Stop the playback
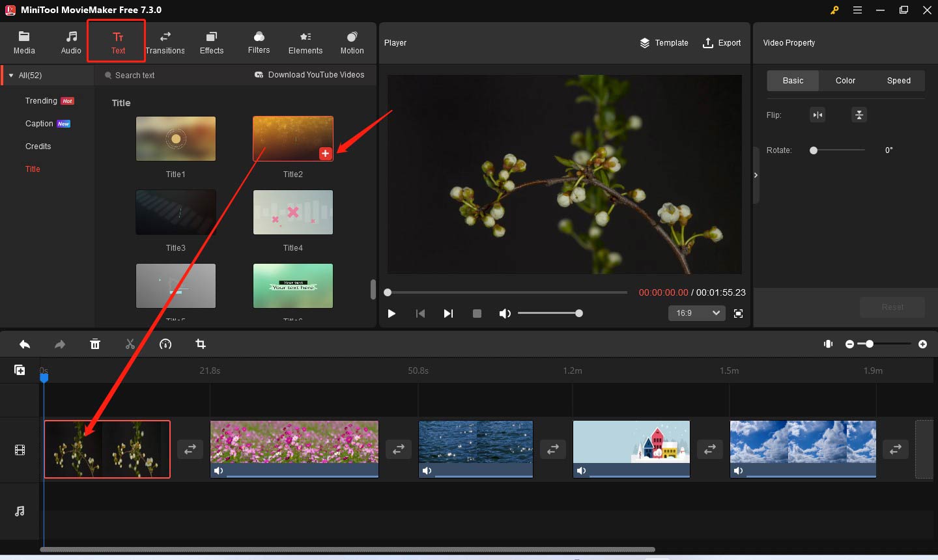Image resolution: width=938 pixels, height=560 pixels. 477,314
